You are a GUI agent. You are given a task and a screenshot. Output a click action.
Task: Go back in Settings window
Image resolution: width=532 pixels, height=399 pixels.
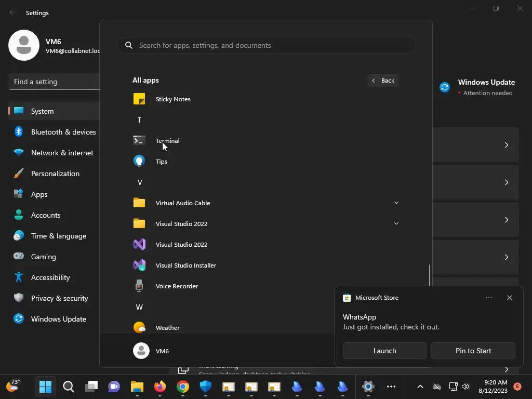tap(12, 12)
